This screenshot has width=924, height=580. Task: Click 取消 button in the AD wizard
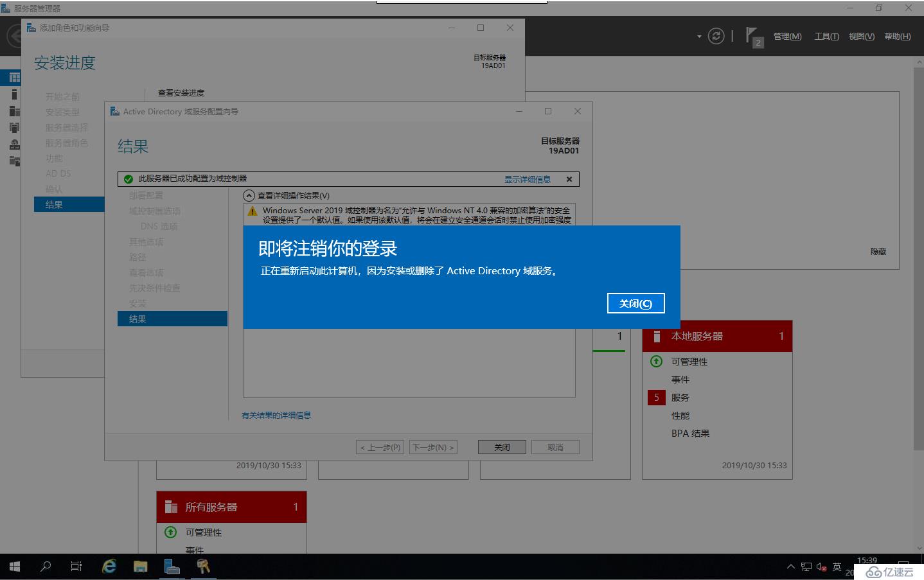point(555,447)
